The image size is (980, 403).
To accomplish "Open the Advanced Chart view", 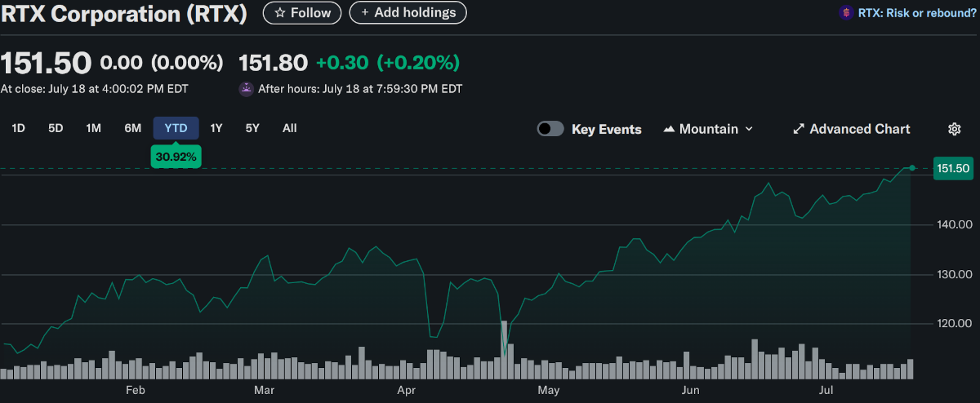I will [x=852, y=129].
